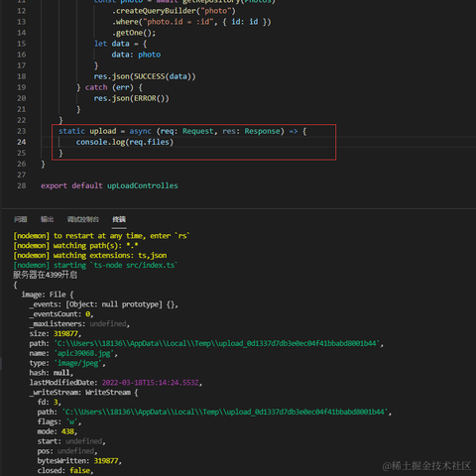Click nodemon 'to restart at any time' line
The width and height of the screenshot is (476, 476).
tap(101, 236)
